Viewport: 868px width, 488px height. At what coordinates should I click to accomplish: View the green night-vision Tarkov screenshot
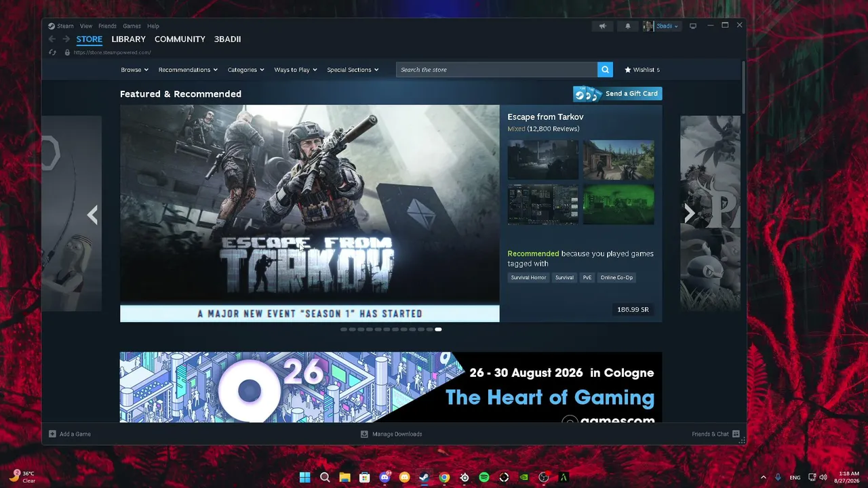coord(618,204)
